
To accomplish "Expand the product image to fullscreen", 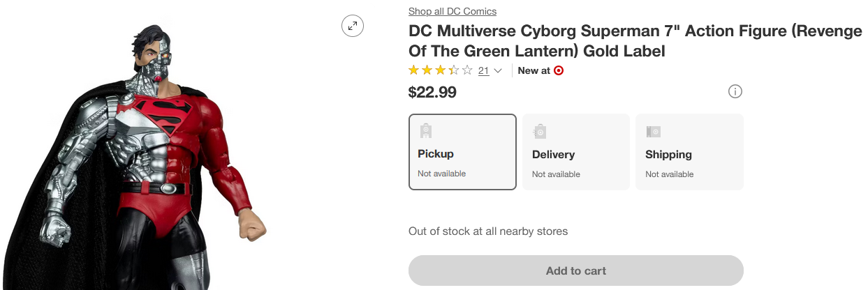I will coord(353,26).
